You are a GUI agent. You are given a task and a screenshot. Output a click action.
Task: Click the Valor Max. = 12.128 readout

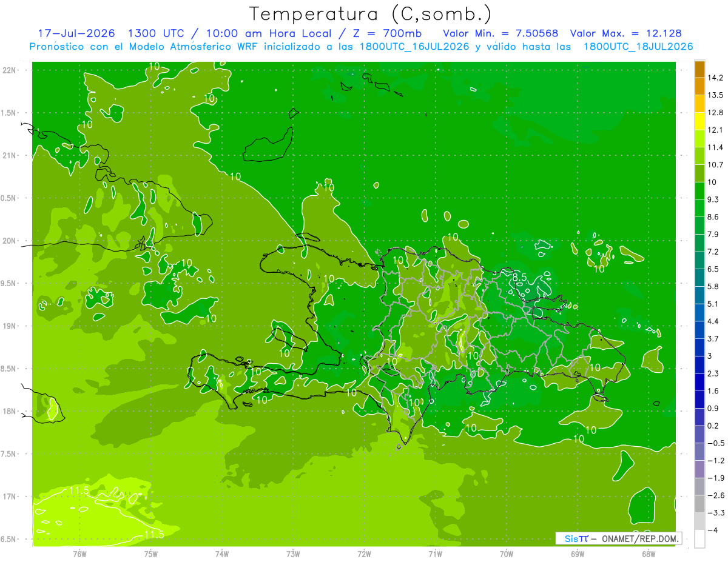(626, 33)
